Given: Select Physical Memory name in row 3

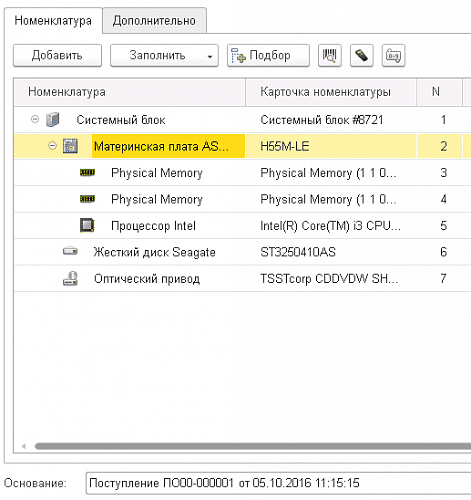Looking at the screenshot, I should pyautogui.click(x=157, y=173).
